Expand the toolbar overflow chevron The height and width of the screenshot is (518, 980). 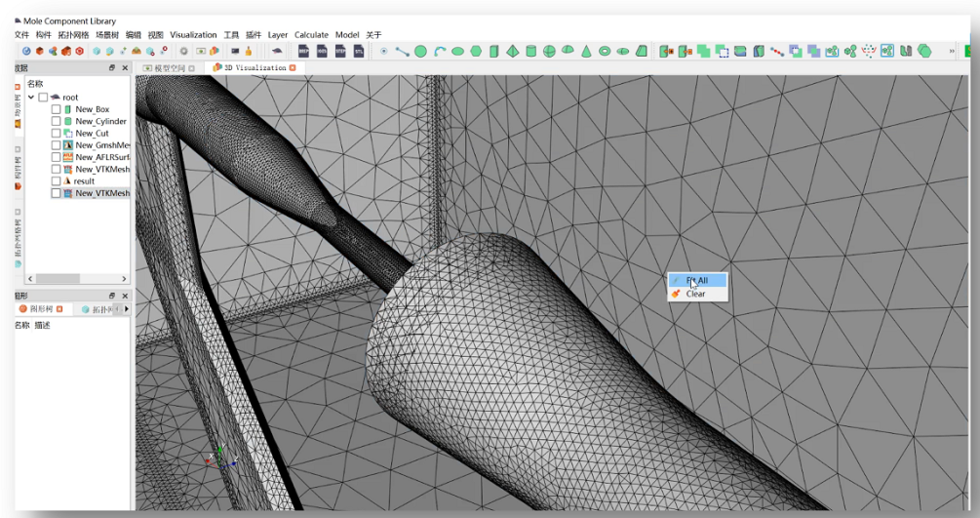pyautogui.click(x=952, y=52)
